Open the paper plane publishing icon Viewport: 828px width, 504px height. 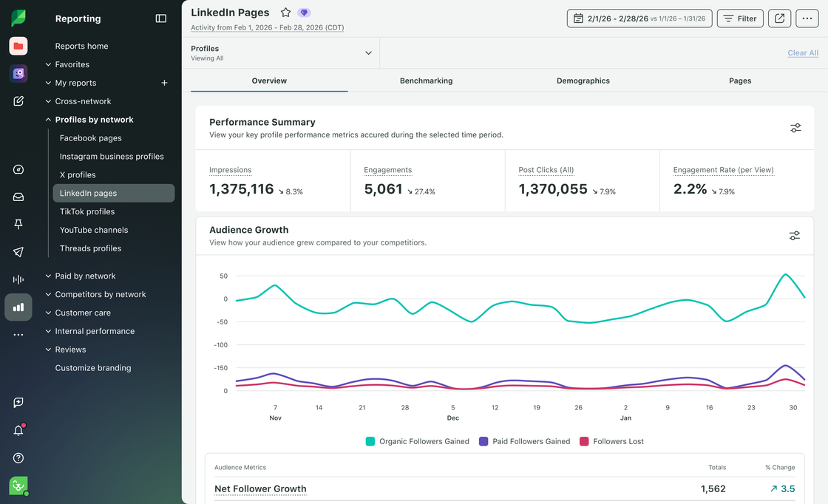coord(18,252)
